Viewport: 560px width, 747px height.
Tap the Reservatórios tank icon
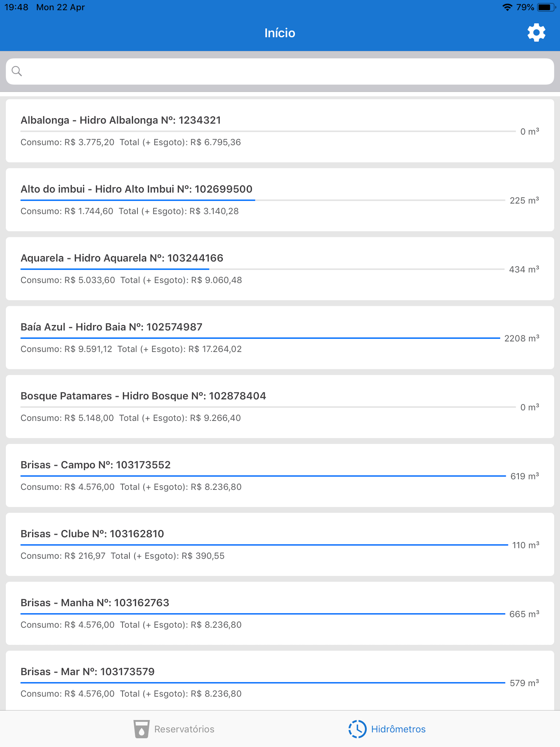(141, 729)
